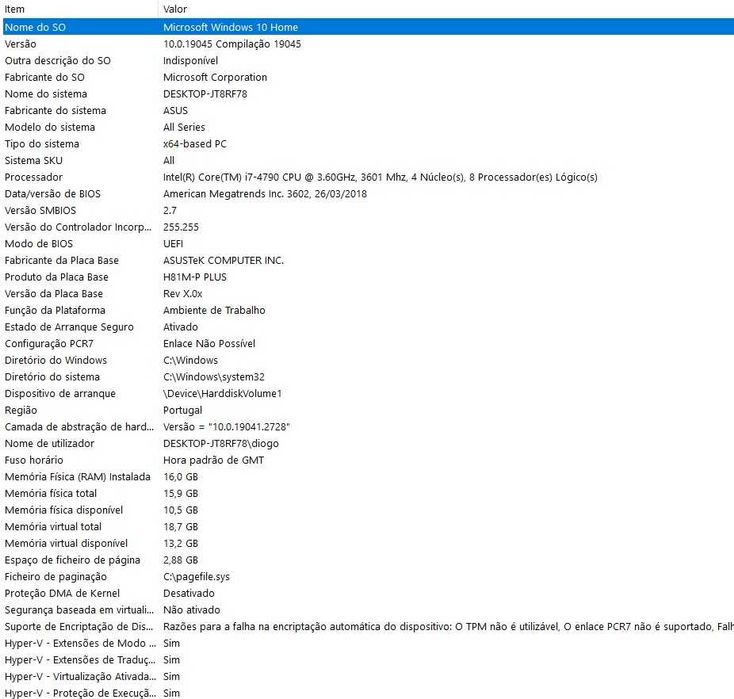This screenshot has height=699, width=734.
Task: Select the "Memória física disponível" row
Action: coord(368,510)
